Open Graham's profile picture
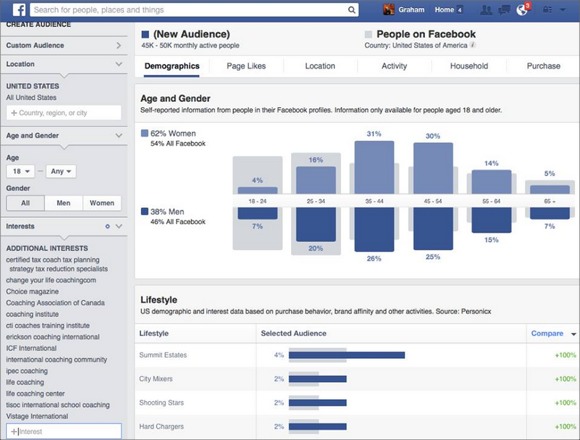The width and height of the screenshot is (580, 440). pyautogui.click(x=388, y=10)
